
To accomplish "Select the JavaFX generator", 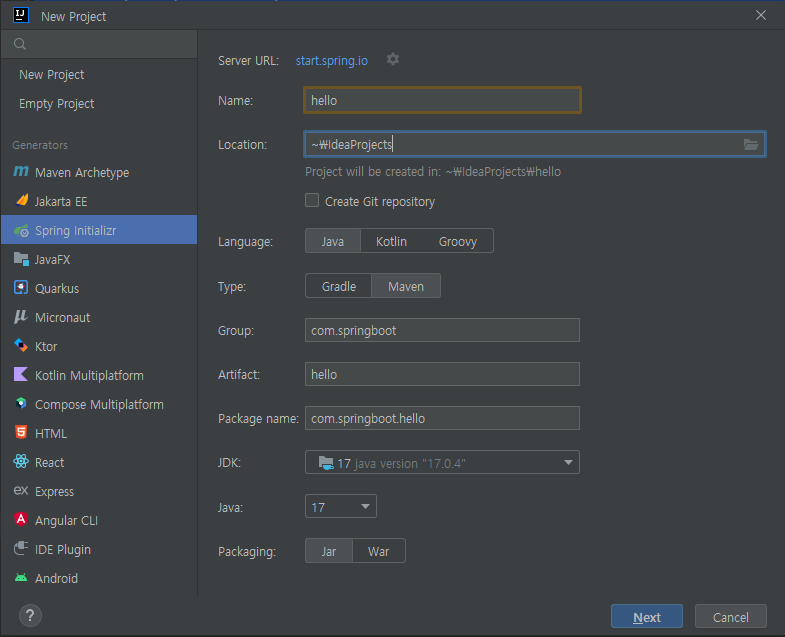I will [52, 259].
